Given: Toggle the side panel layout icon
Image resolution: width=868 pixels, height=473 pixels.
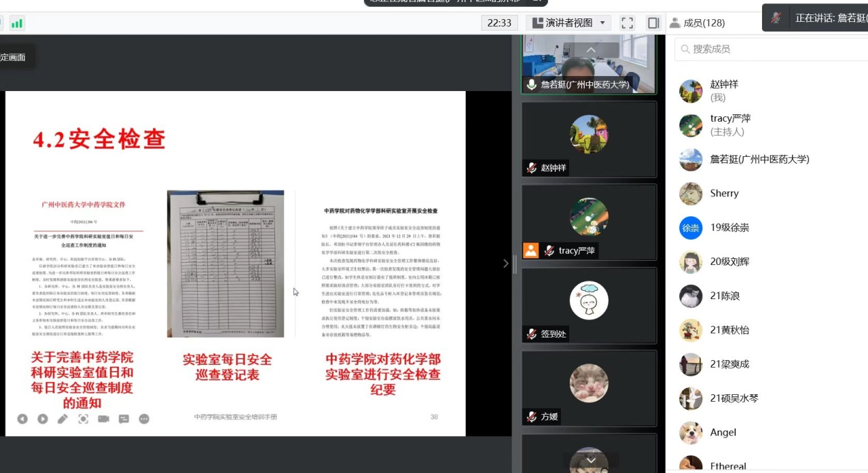Looking at the screenshot, I should [653, 23].
